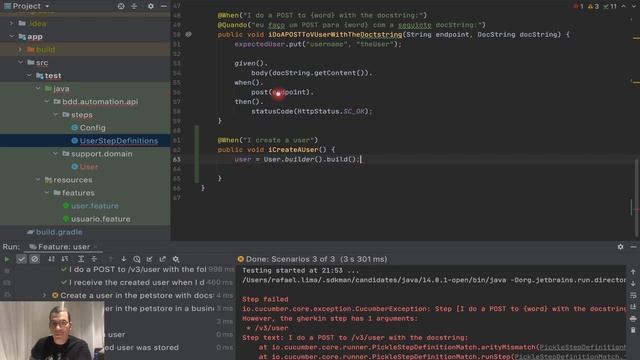This screenshot has width=640, height=360.
Task: Expand the .idea folder
Action: click(11, 24)
